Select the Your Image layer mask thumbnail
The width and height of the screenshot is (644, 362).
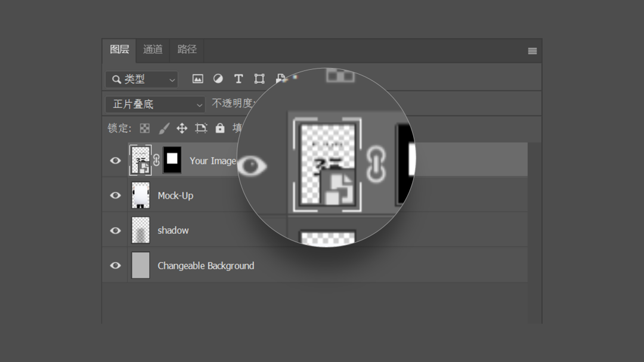point(172,160)
